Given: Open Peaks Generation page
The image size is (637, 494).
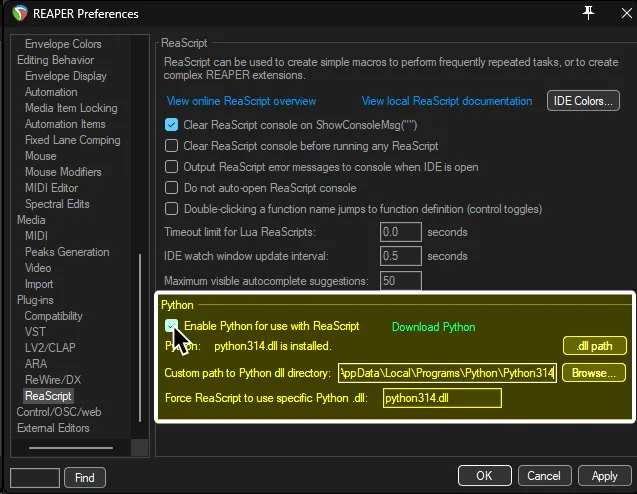Looking at the screenshot, I should pyautogui.click(x=67, y=252).
